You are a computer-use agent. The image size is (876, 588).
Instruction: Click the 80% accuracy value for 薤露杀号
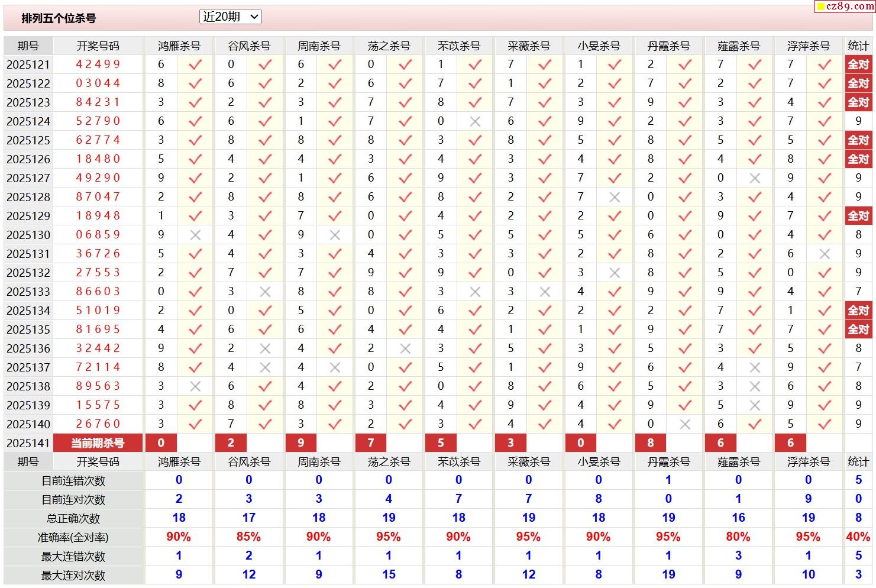(x=738, y=537)
